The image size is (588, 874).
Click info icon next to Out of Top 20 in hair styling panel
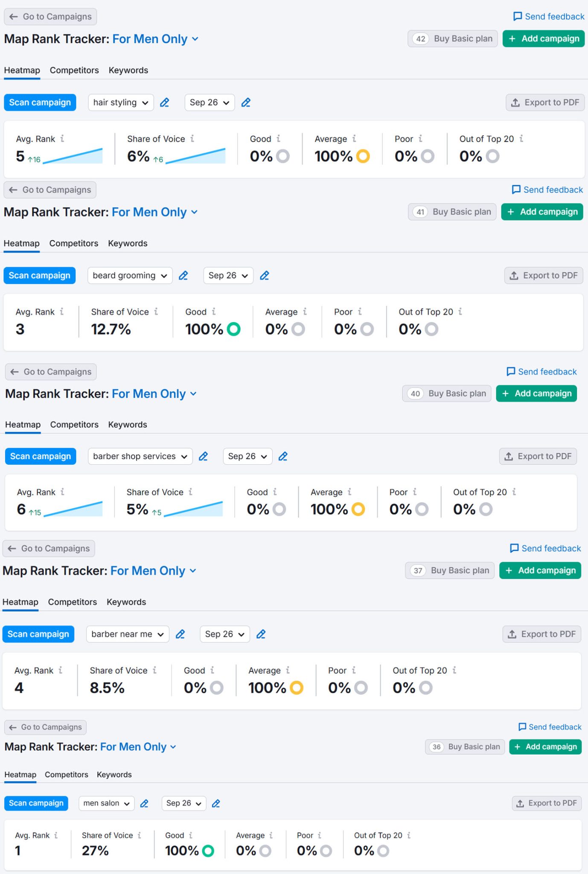521,138
